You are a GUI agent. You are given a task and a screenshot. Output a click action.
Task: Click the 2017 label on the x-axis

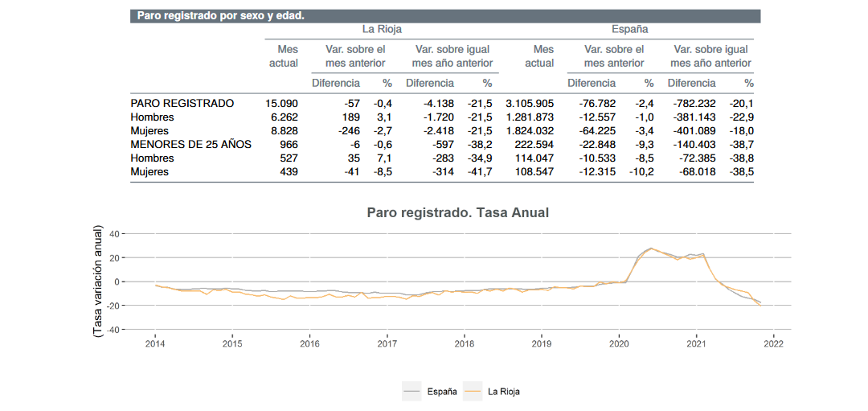[x=387, y=343]
